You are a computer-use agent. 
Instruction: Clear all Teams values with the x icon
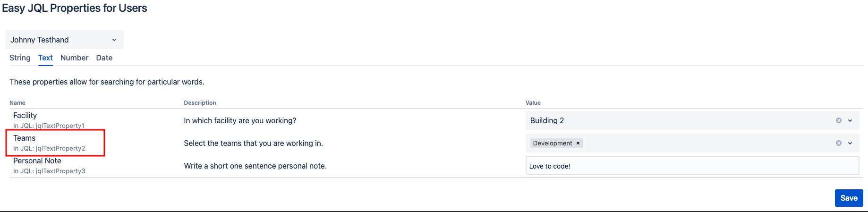[839, 143]
